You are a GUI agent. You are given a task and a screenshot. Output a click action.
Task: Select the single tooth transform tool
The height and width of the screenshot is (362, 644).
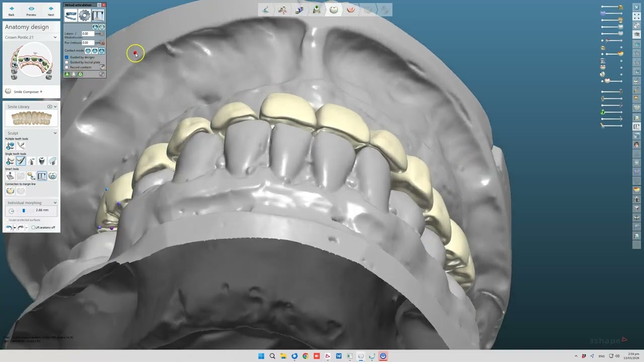tap(10, 161)
